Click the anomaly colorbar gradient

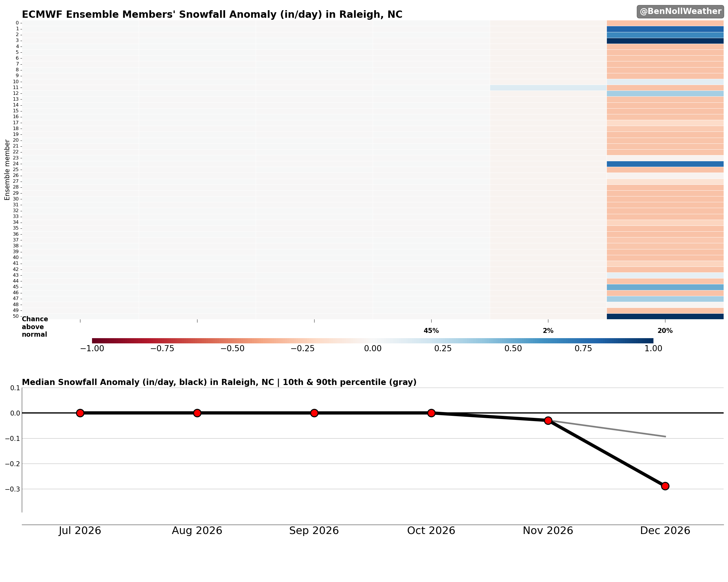coord(372,341)
